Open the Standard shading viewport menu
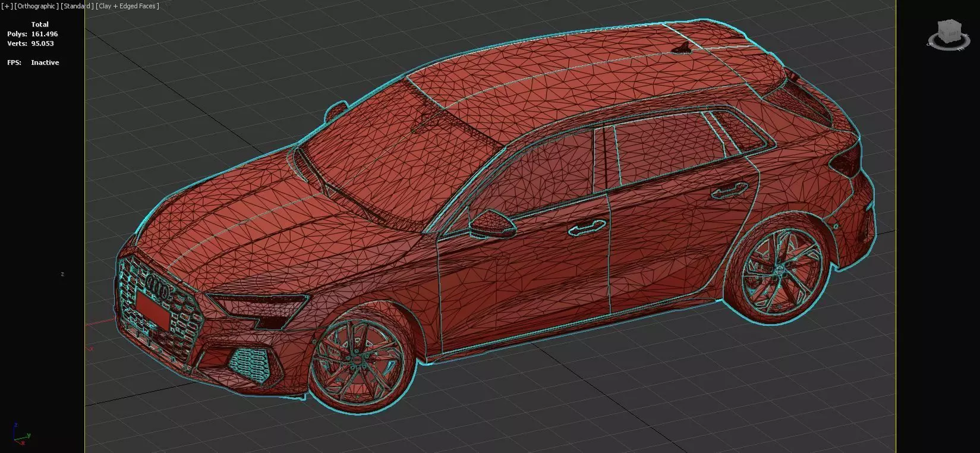 [77, 6]
